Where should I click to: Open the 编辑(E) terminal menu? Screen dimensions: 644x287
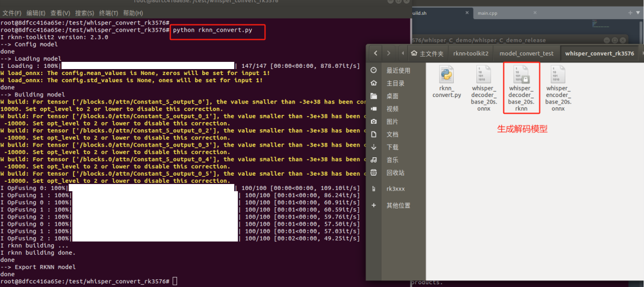pos(36,13)
